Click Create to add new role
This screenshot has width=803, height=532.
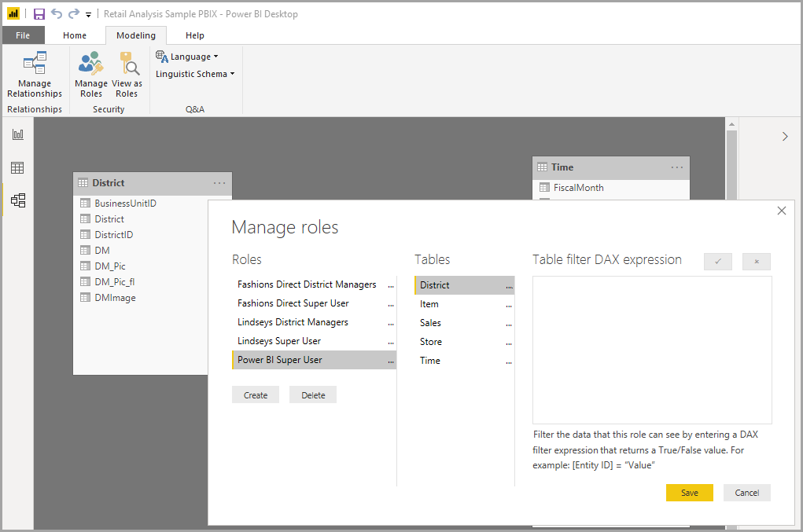coord(256,395)
